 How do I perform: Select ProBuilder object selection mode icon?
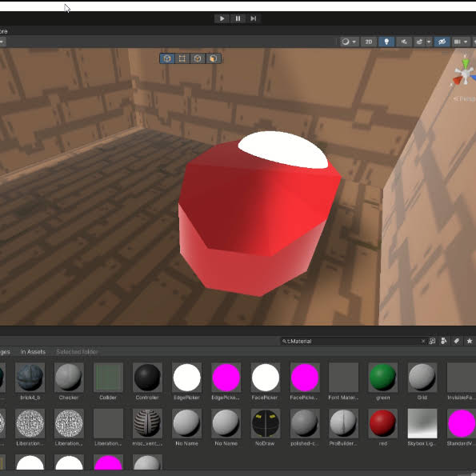click(x=167, y=58)
